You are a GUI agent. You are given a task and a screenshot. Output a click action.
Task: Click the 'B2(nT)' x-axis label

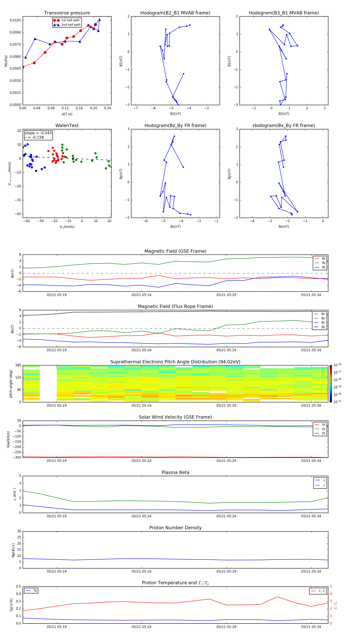point(175,114)
